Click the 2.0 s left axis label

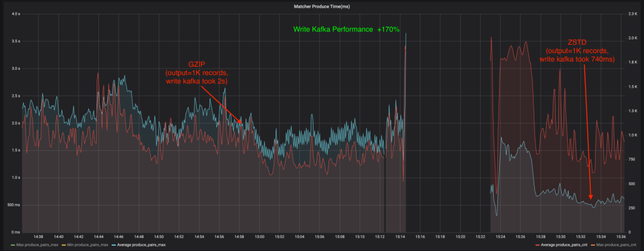click(16, 123)
